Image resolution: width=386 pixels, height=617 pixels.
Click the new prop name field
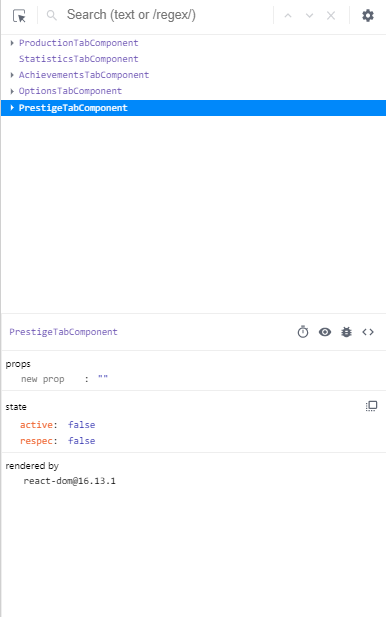click(42, 379)
